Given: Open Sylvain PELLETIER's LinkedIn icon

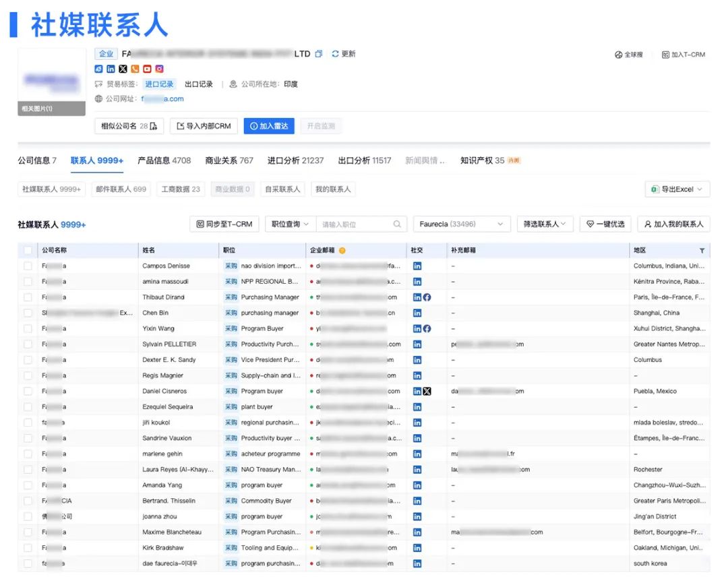Looking at the screenshot, I should tap(417, 344).
